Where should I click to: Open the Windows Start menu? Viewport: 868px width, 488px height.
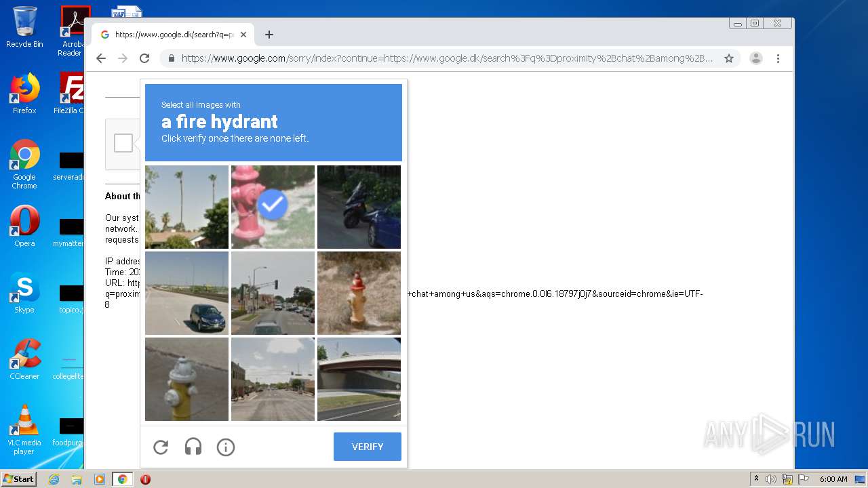click(x=19, y=479)
